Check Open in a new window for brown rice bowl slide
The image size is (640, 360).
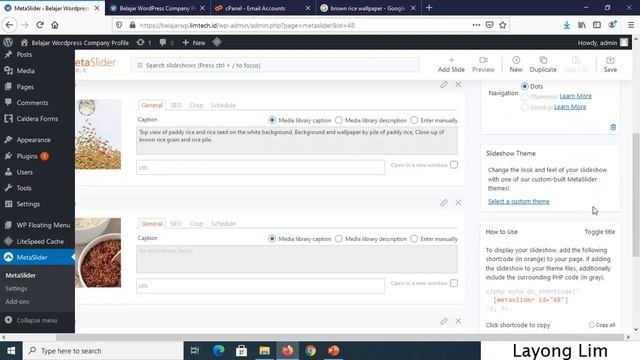coord(454,283)
